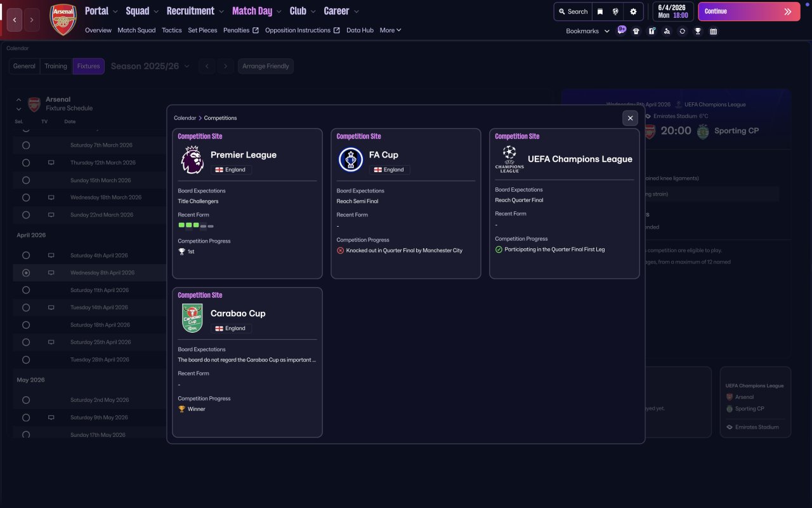Image resolution: width=812 pixels, height=508 pixels.
Task: Open settings via the gear icon
Action: pyautogui.click(x=633, y=11)
